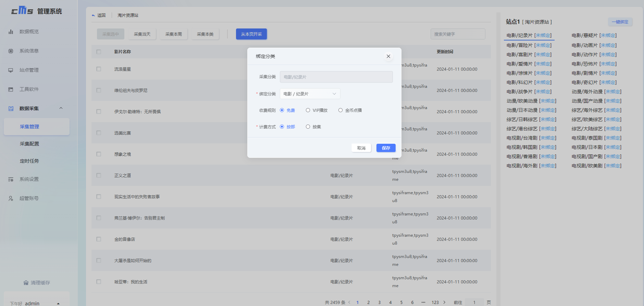Click the 系统设置 sliders icon
The image size is (644, 306).
pos(11,179)
